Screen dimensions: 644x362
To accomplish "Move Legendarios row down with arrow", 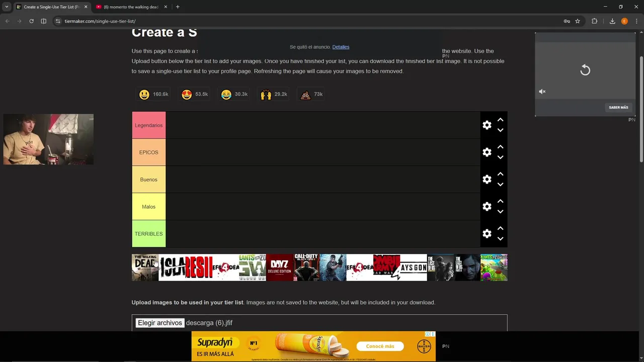I will 500,130.
